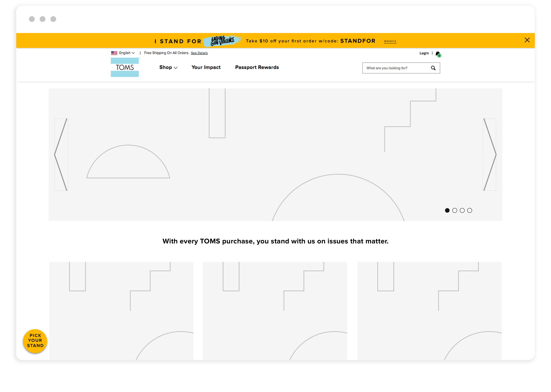
Task: Click the Login link
Action: [424, 53]
